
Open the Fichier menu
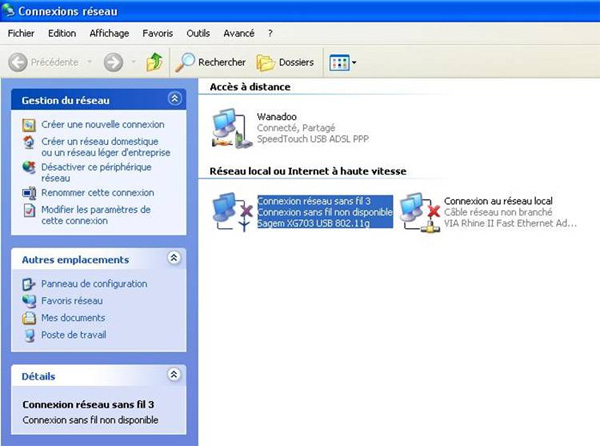(21, 34)
